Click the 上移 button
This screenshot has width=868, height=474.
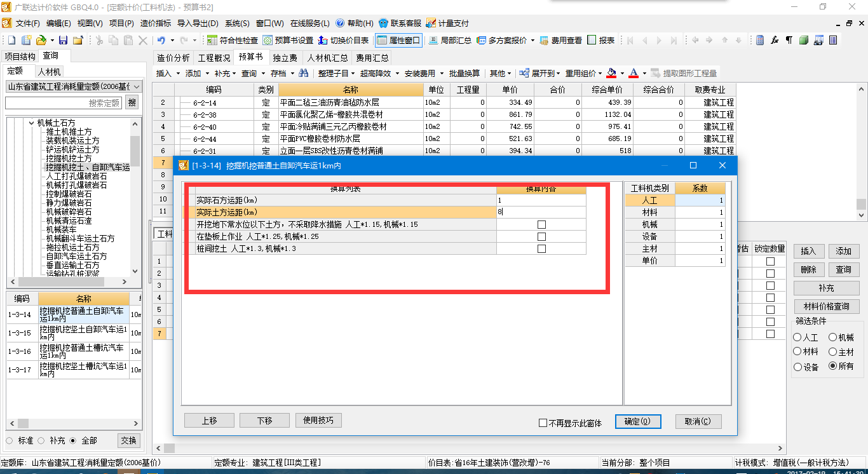tap(209, 421)
